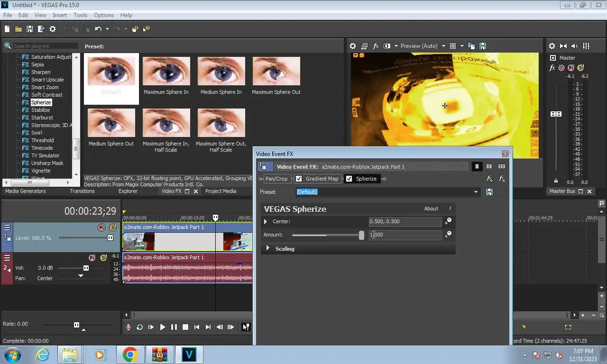The image size is (607, 364).
Task: Arm recording with the microphone button
Action: 128,327
